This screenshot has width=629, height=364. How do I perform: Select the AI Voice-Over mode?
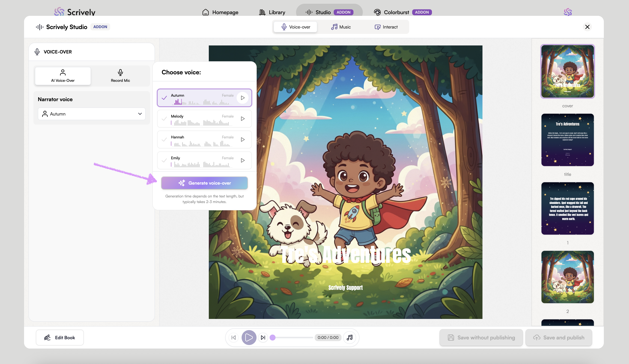click(63, 76)
